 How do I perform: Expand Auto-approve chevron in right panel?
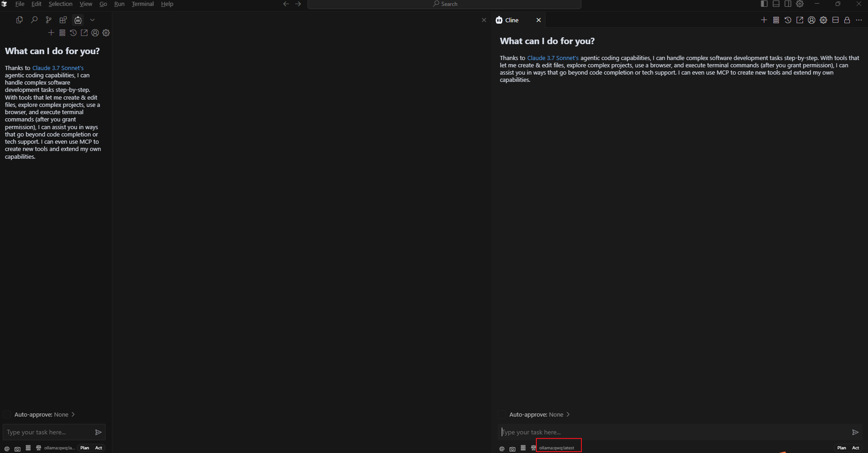point(568,414)
